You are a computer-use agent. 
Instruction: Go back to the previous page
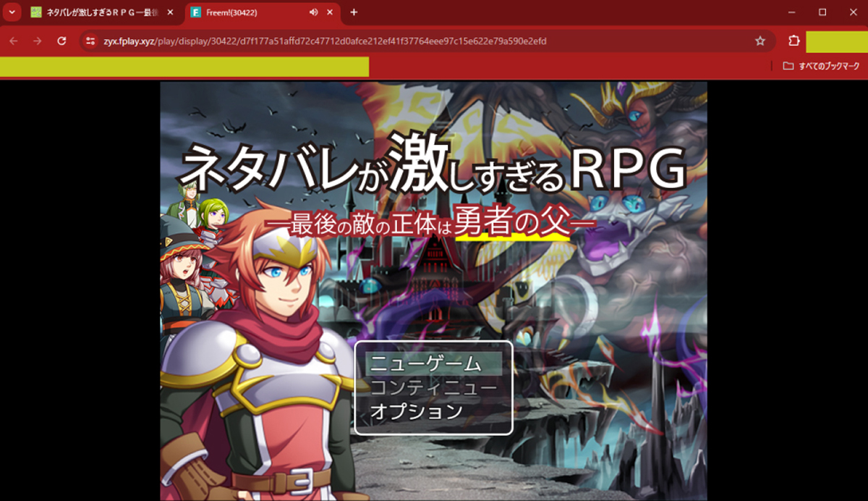pos(14,41)
